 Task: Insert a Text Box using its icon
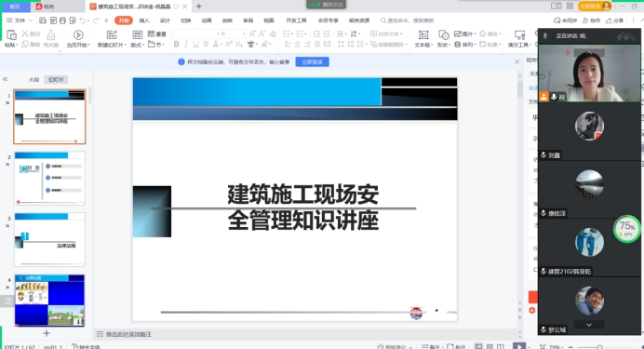[x=423, y=35]
